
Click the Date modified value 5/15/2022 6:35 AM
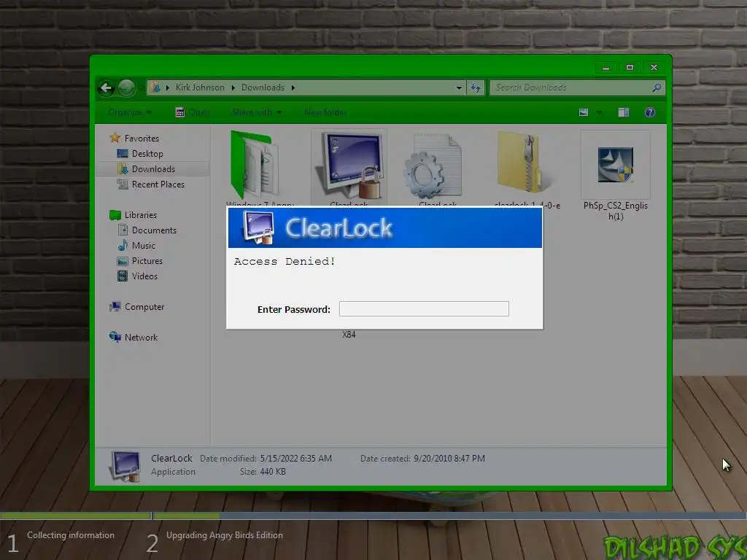tap(296, 459)
